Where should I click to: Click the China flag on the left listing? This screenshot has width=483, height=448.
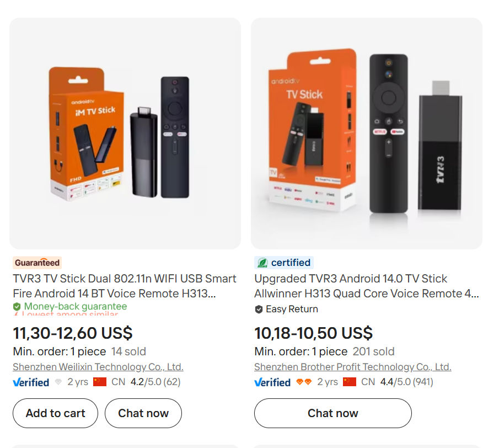(x=100, y=381)
